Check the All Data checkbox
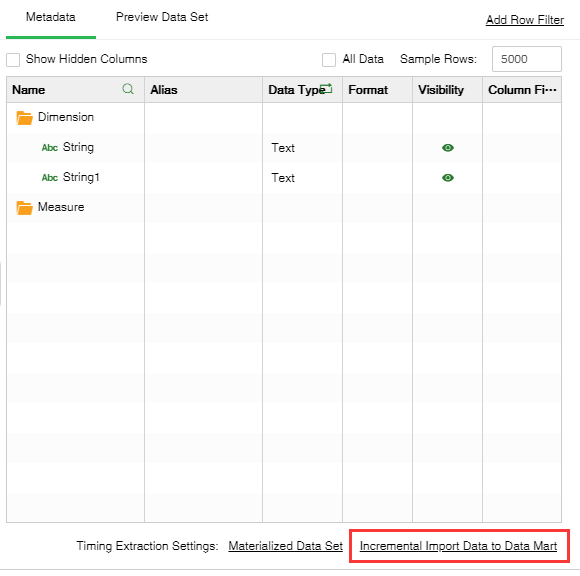 point(329,60)
